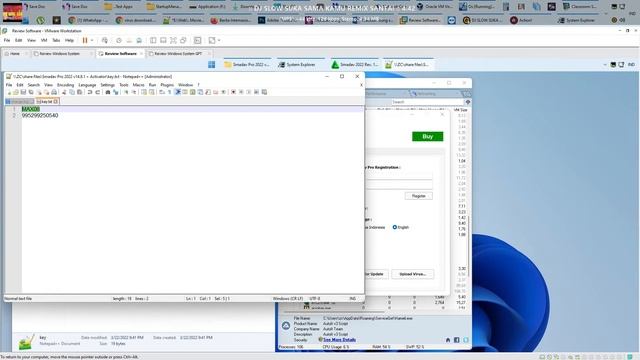
Task: Click the VMware take snapshot clock icon
Action: click(119, 40)
